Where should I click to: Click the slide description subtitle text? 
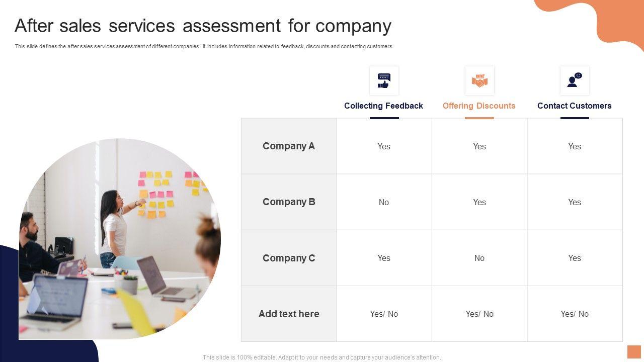[x=204, y=46]
